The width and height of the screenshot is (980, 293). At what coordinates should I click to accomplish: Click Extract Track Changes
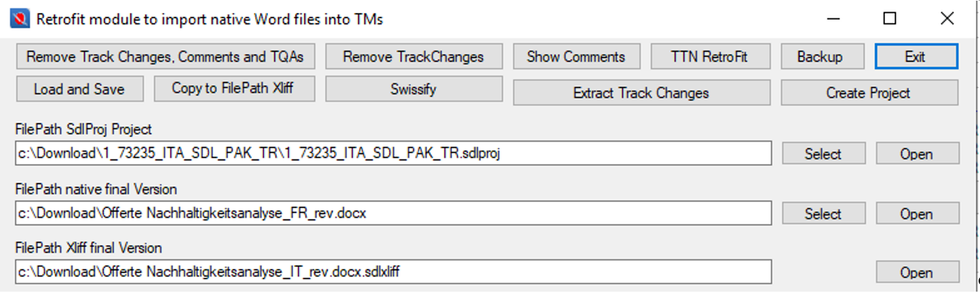point(641,93)
